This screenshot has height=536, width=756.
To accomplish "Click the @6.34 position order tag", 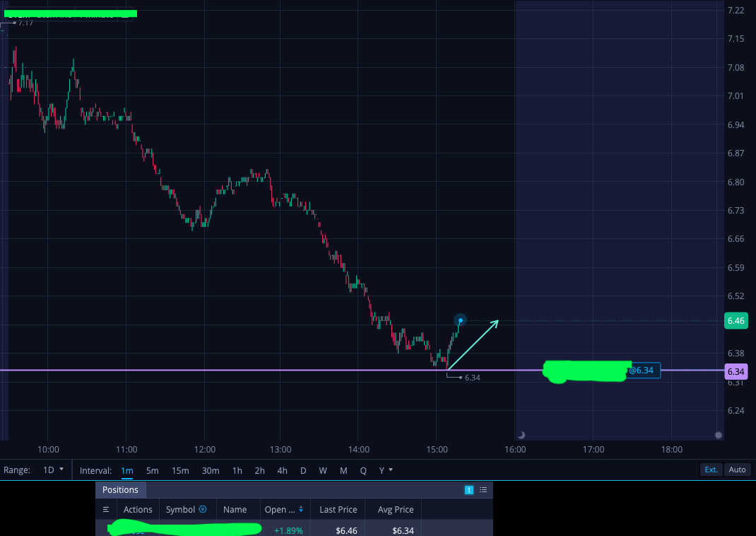I will click(642, 371).
